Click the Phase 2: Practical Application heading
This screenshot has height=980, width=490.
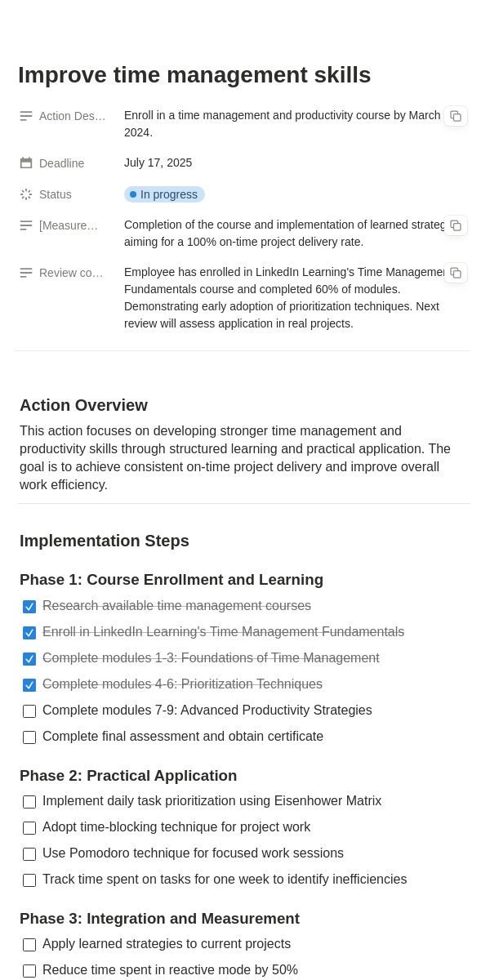coord(128,776)
